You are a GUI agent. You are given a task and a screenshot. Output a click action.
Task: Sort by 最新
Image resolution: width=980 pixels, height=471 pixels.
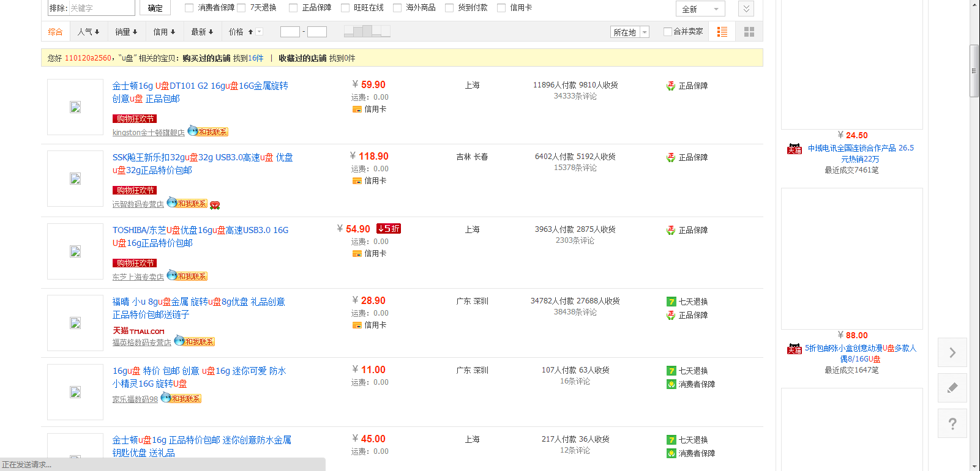(202, 32)
